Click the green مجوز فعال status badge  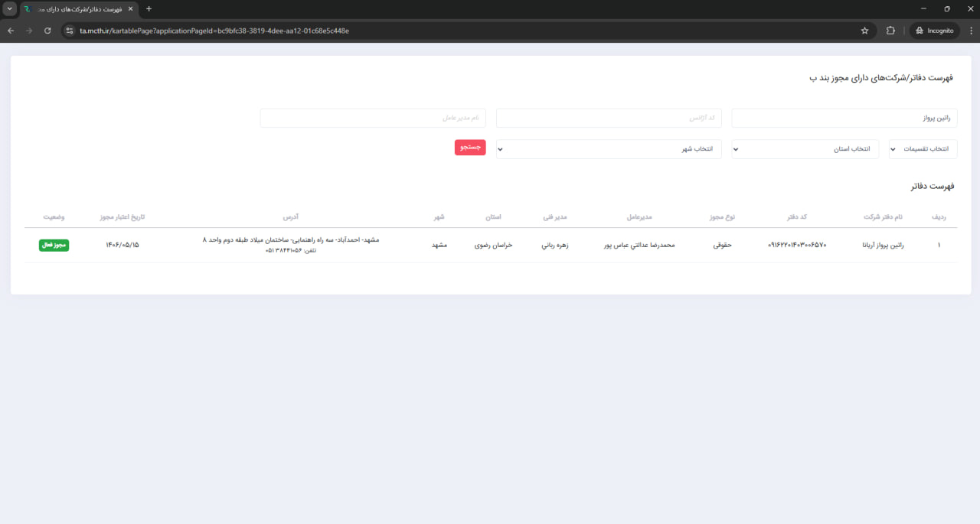[54, 246]
